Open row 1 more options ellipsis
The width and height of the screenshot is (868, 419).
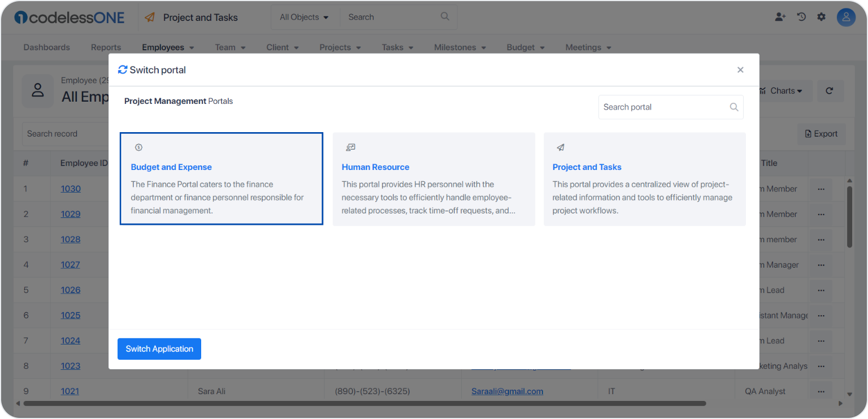click(821, 189)
